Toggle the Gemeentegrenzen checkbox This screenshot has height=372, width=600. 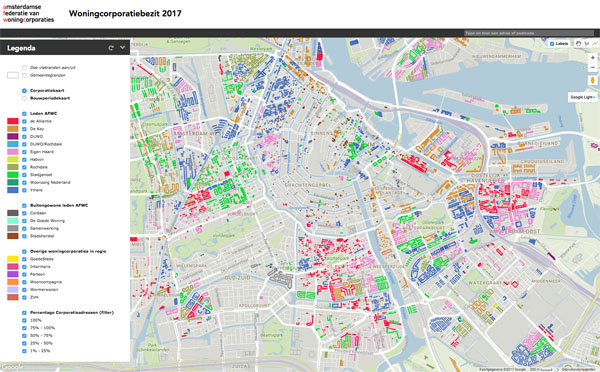(24, 75)
